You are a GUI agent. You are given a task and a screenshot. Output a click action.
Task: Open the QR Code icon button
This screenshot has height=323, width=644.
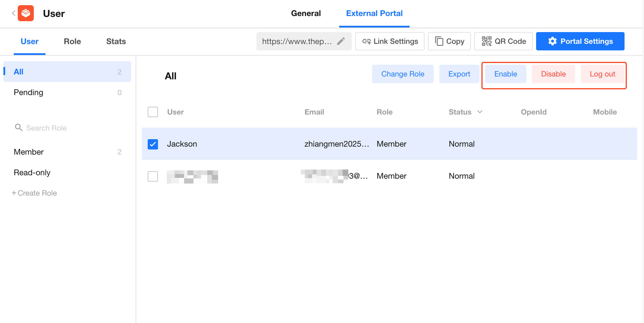pos(486,41)
